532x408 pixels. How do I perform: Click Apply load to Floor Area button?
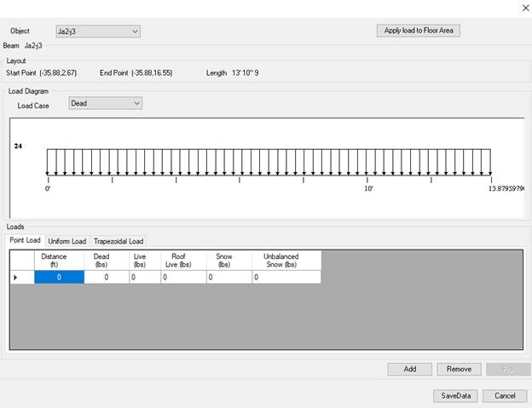[x=419, y=31]
